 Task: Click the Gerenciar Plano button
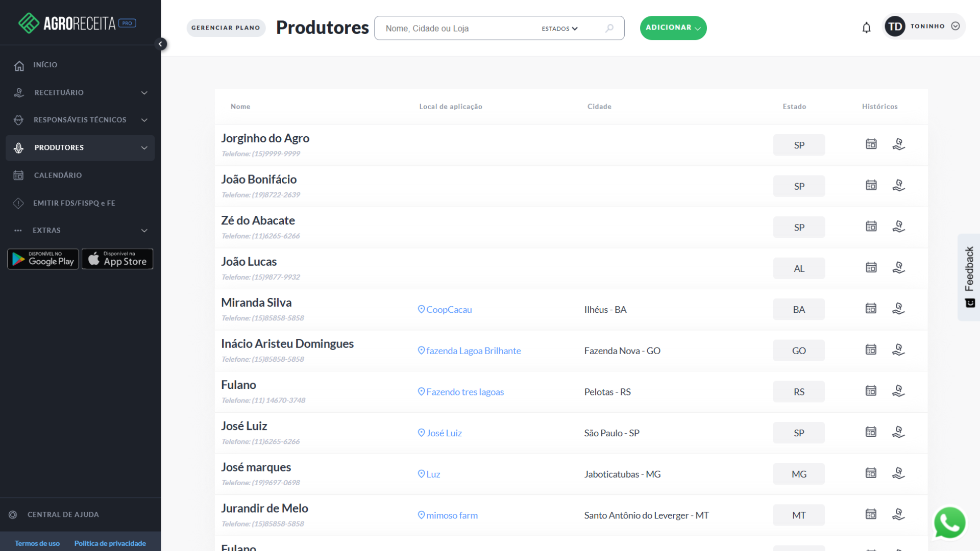226,28
